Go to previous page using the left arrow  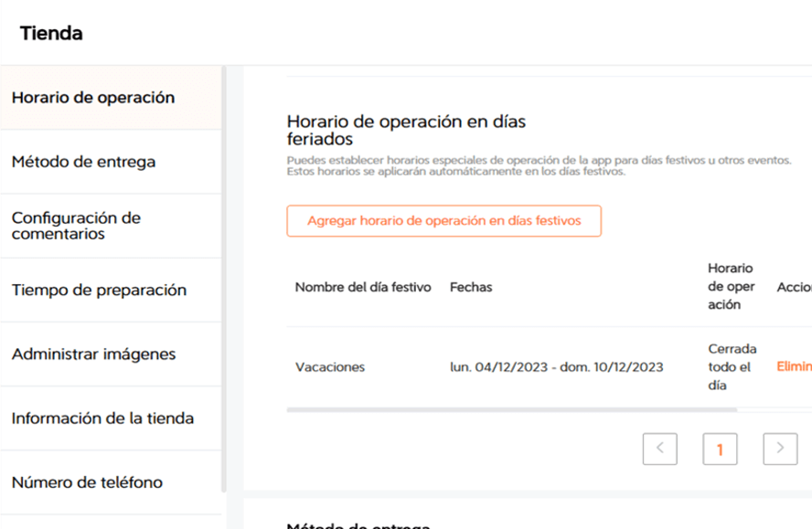tap(659, 449)
